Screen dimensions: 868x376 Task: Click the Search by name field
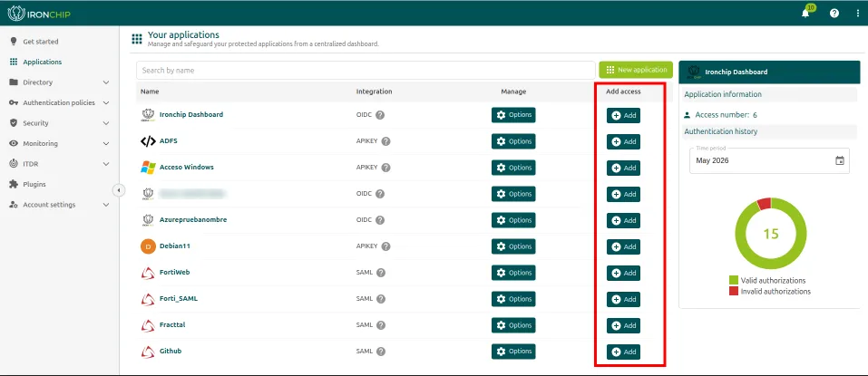pyautogui.click(x=366, y=71)
